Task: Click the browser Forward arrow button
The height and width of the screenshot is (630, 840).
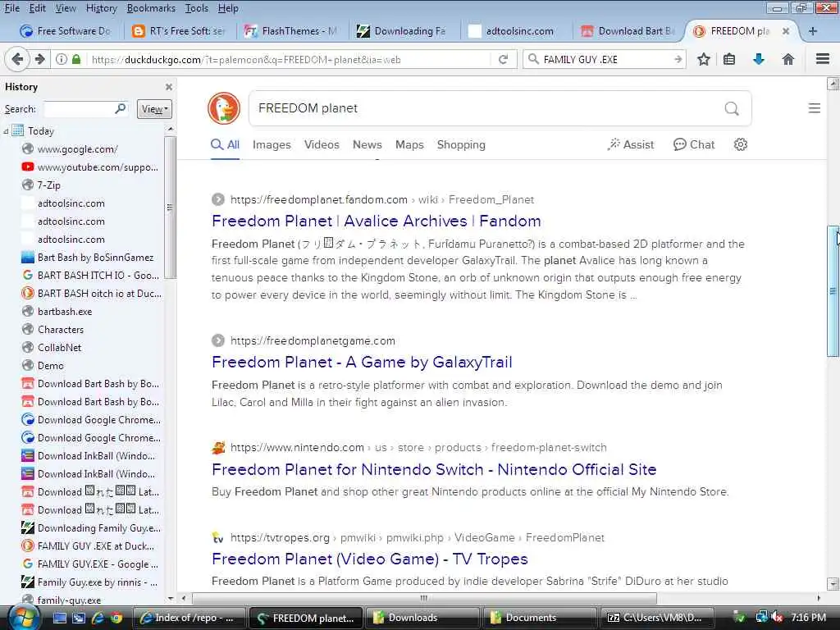Action: click(39, 59)
